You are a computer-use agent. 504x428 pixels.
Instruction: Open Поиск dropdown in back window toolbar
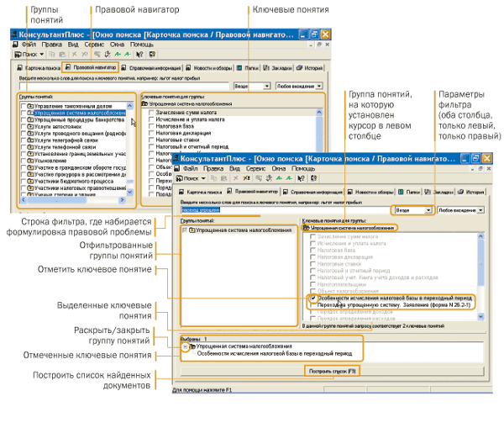pyautogui.click(x=42, y=55)
